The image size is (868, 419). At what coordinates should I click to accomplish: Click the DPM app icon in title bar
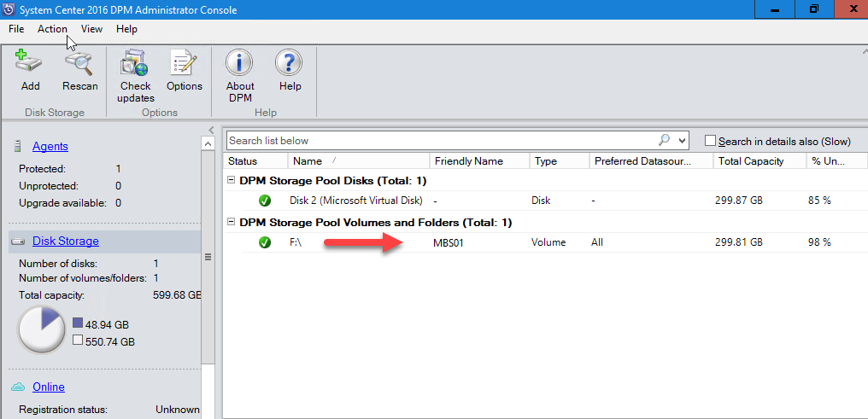(9, 9)
